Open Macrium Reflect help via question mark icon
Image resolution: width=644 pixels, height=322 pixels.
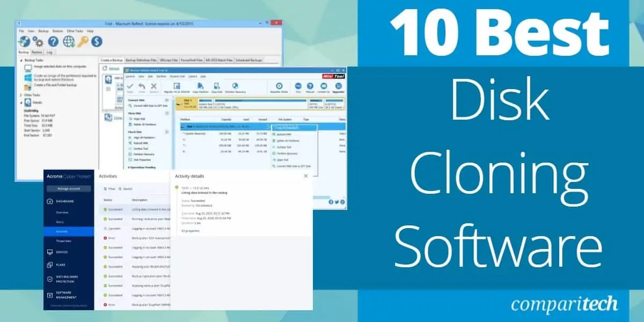tap(53, 41)
